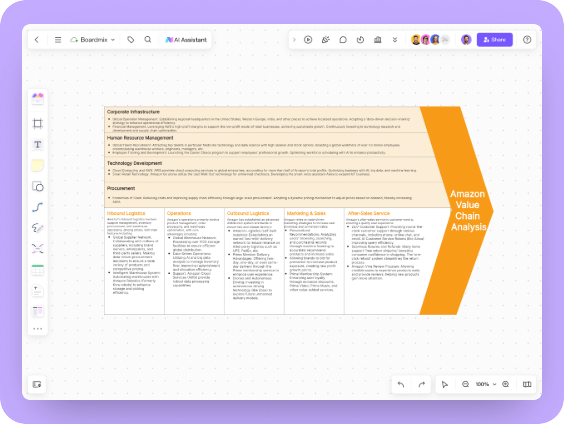Open my profile avatar
This screenshot has height=424, width=564.
click(466, 40)
